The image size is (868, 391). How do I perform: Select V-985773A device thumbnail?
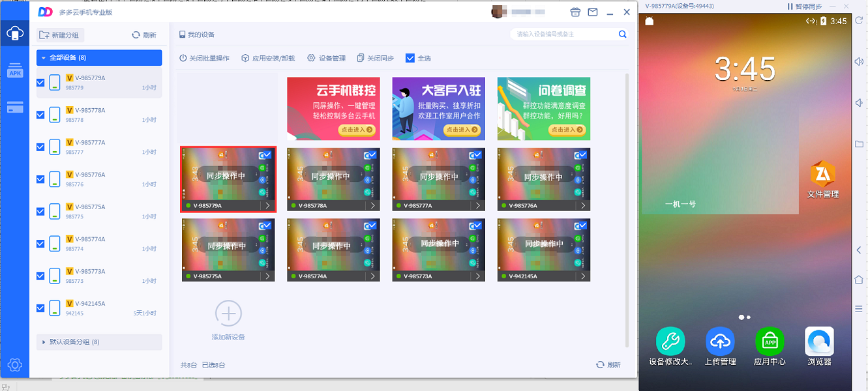[x=439, y=250]
